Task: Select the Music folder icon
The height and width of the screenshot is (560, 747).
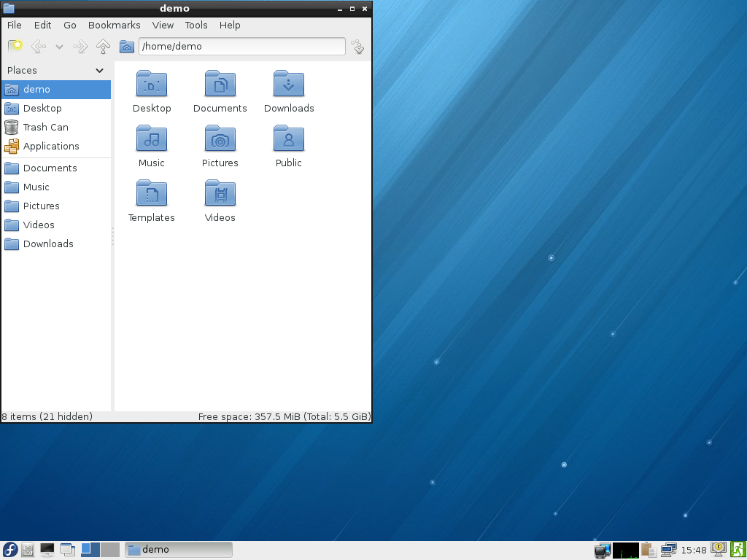Action: 152,139
